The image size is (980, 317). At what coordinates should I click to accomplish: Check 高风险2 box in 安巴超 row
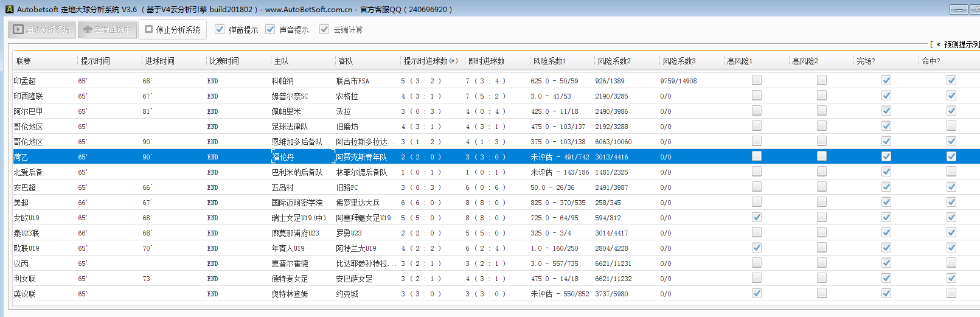[822, 187]
